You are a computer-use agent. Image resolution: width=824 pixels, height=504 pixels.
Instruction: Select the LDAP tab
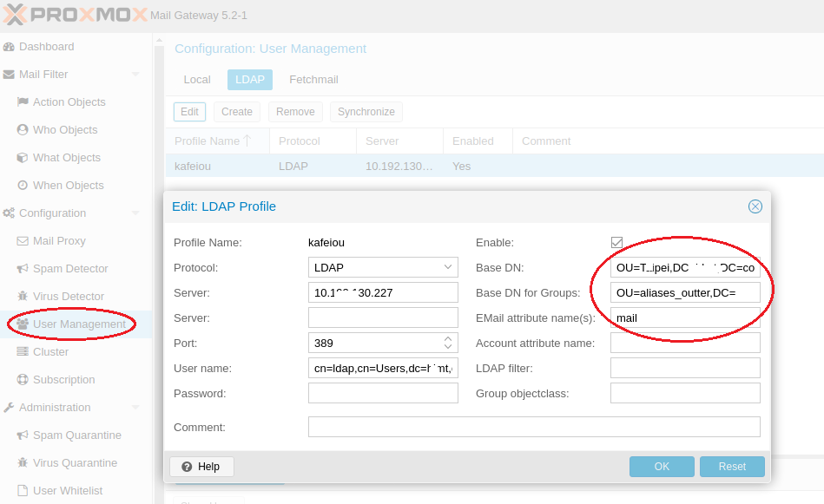pyautogui.click(x=250, y=80)
